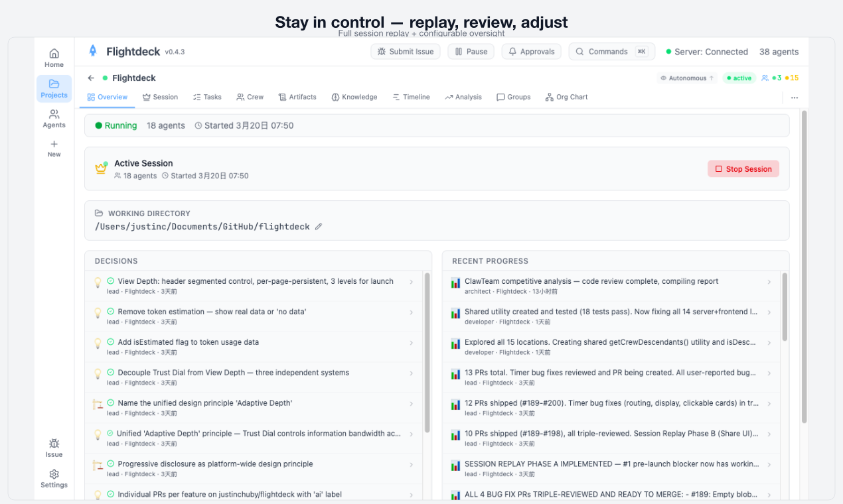Edit working directory with pencil icon
This screenshot has width=843, height=504.
point(319,227)
